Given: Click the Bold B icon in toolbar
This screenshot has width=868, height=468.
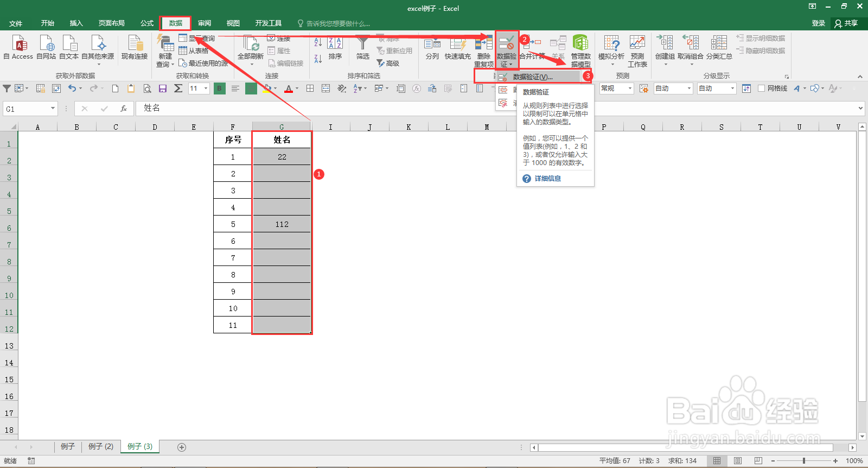Looking at the screenshot, I should (x=219, y=88).
